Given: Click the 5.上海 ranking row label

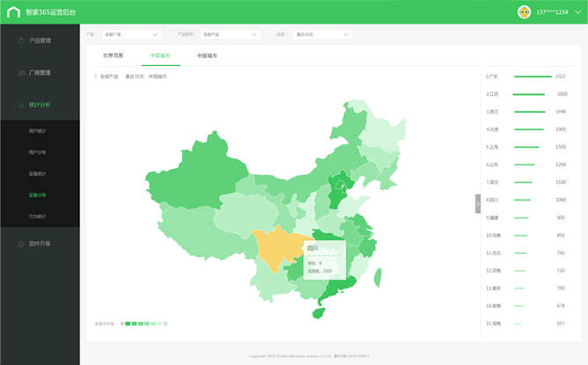Looking at the screenshot, I should tap(492, 147).
